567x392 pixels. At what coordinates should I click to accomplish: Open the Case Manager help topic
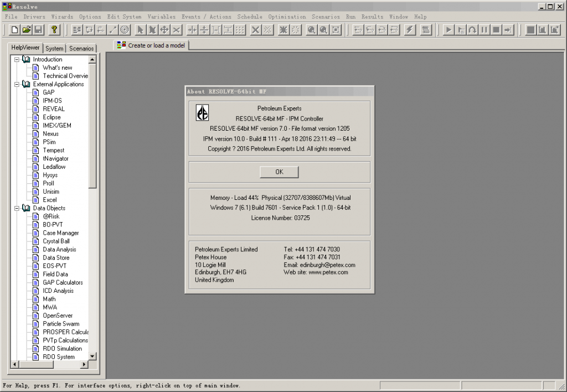pyautogui.click(x=61, y=233)
